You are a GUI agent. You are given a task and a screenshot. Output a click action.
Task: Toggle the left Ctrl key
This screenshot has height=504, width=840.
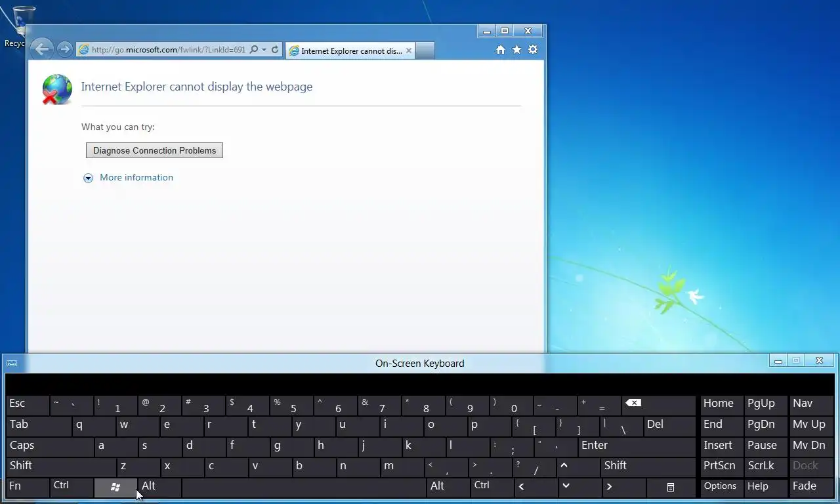point(71,488)
